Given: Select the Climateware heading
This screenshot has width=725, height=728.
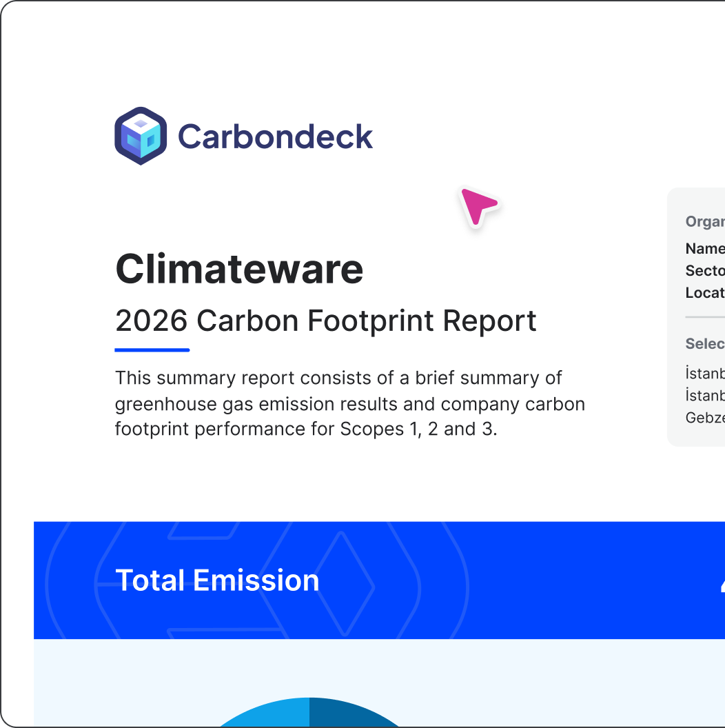Looking at the screenshot, I should [x=239, y=269].
